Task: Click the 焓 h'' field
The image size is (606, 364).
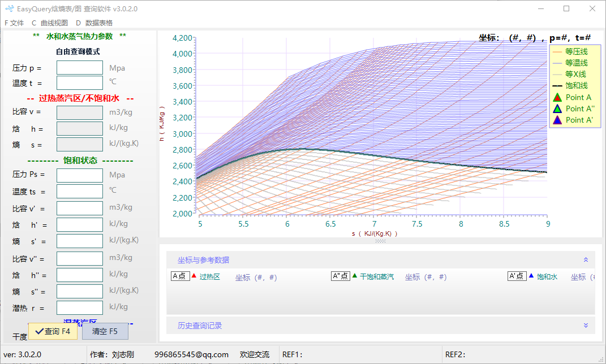Action: [x=80, y=275]
